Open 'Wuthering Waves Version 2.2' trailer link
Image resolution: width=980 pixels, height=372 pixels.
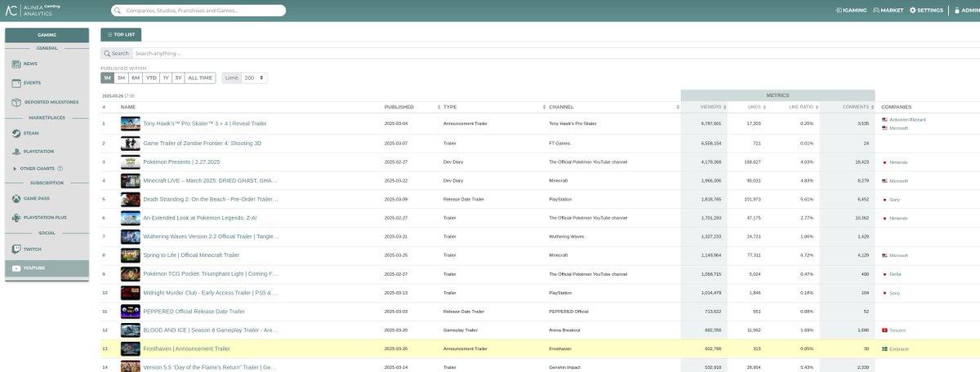[x=211, y=237]
